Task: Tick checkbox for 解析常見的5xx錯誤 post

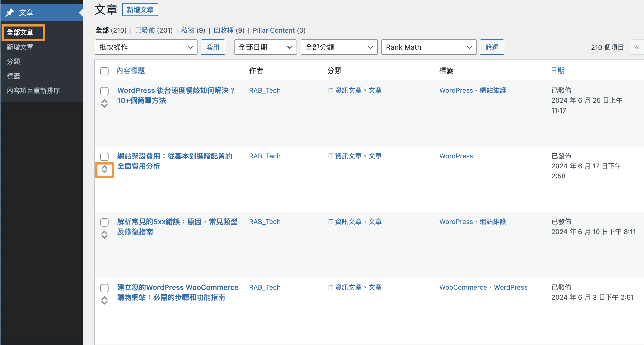Action: click(x=104, y=222)
